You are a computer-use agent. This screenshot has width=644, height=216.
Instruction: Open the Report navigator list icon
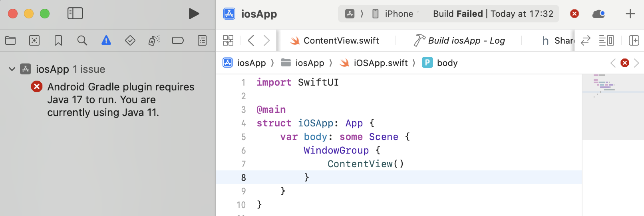click(x=202, y=40)
